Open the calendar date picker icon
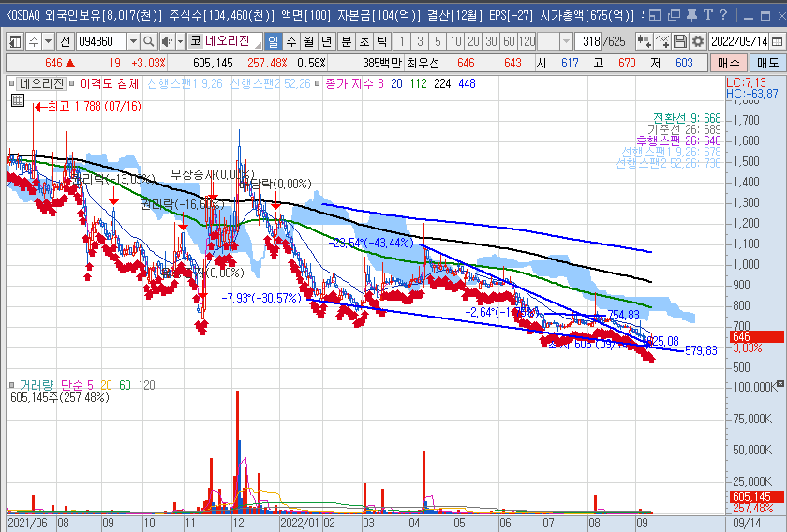787x532 pixels. (777, 41)
